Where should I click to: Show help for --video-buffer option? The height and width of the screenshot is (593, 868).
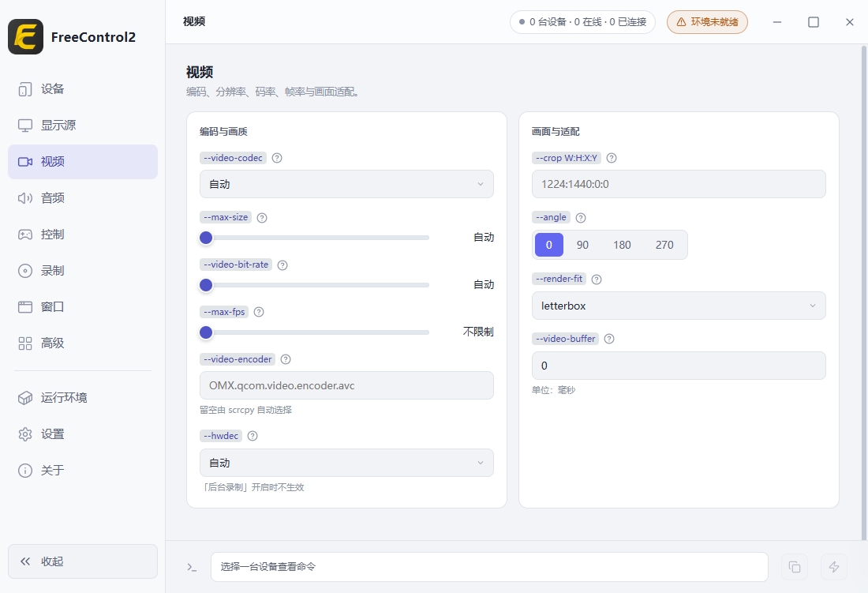[x=609, y=339]
